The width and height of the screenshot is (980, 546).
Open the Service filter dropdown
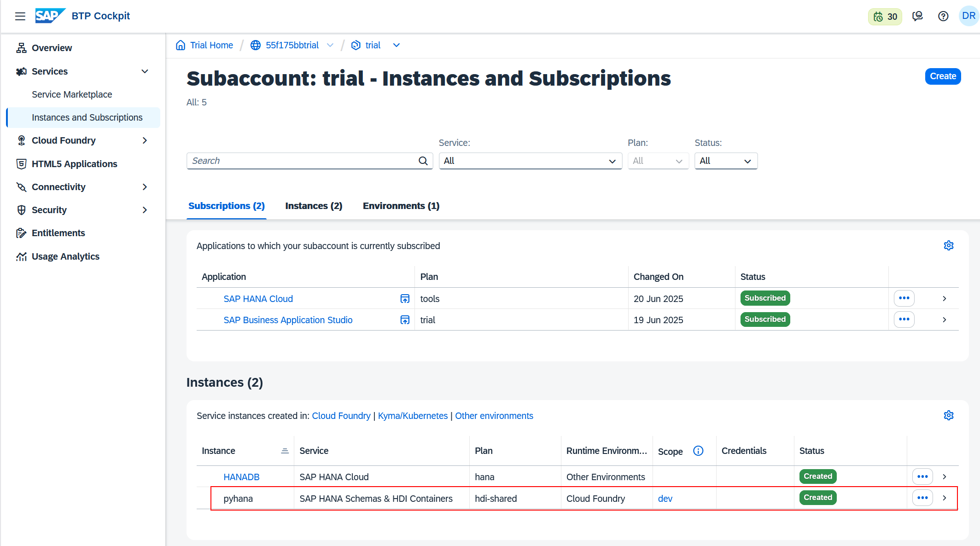click(530, 161)
